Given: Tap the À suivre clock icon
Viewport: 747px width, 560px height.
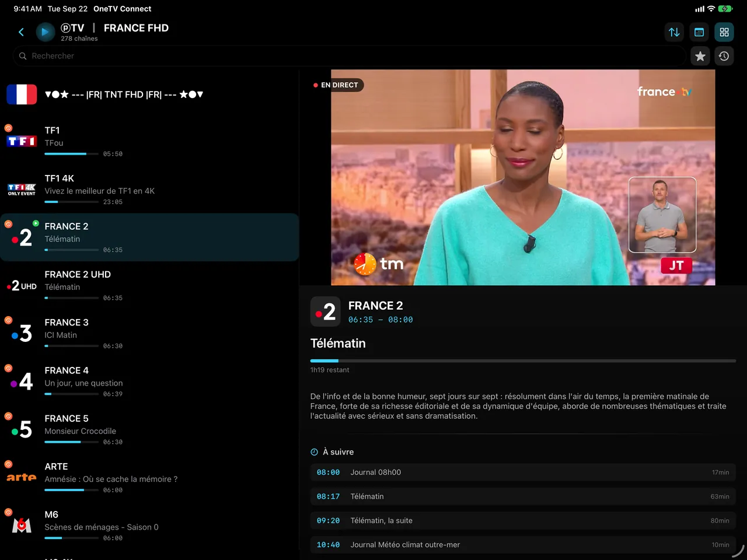Looking at the screenshot, I should pos(315,452).
